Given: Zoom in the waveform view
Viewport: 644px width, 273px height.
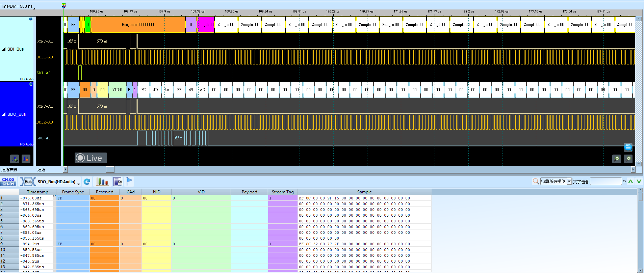Looking at the screenshot, I should (628, 159).
